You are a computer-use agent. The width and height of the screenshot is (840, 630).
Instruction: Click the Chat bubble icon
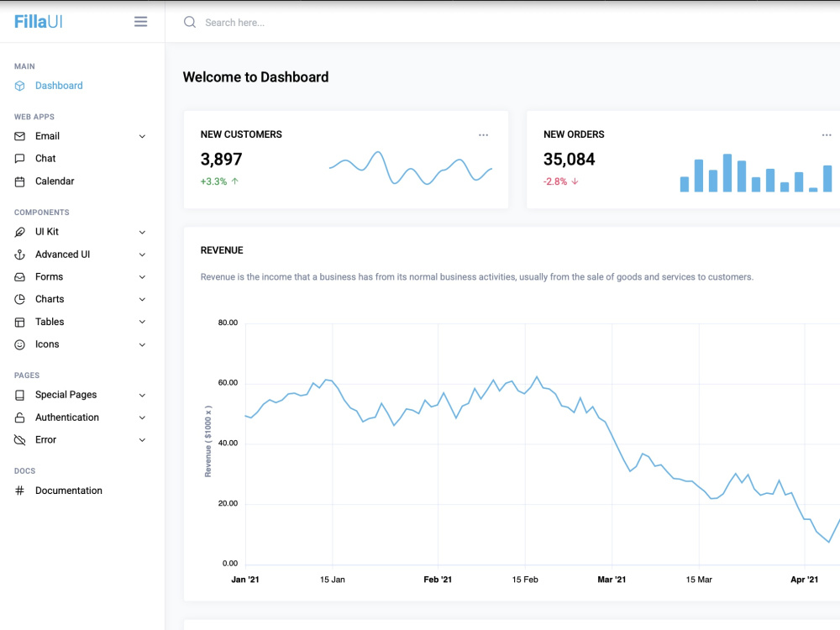[x=20, y=159]
